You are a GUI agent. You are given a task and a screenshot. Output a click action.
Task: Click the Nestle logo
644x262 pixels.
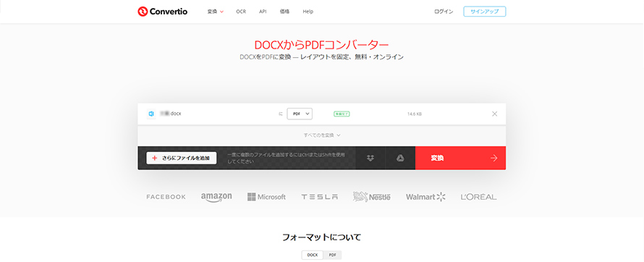372,197
